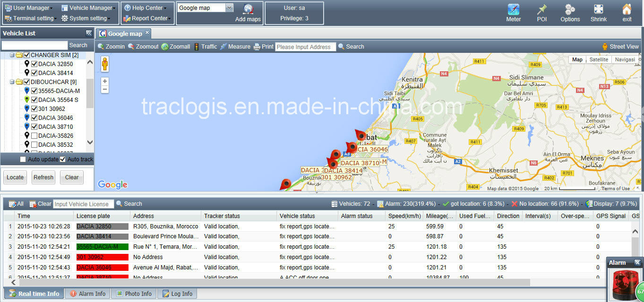Screen dimensions: 644x302
Task: Click the map pegman icon
Action: point(105,64)
